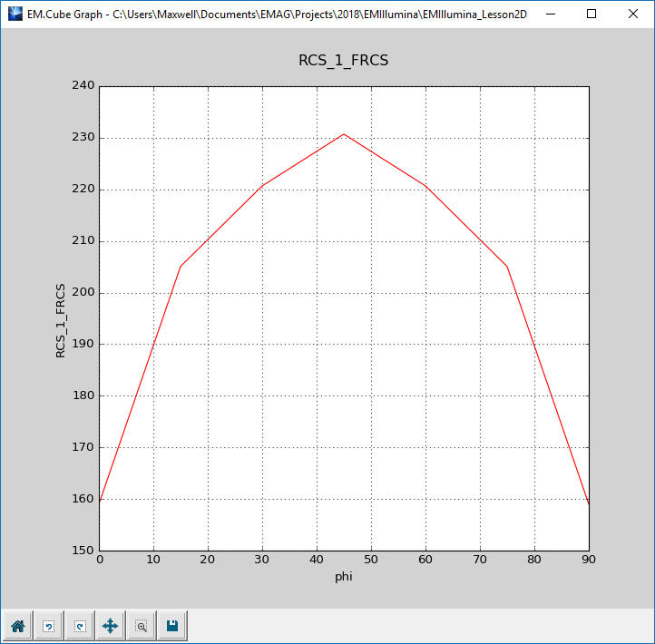
Task: Click the curve vertex at phi 15
Action: coord(181,266)
